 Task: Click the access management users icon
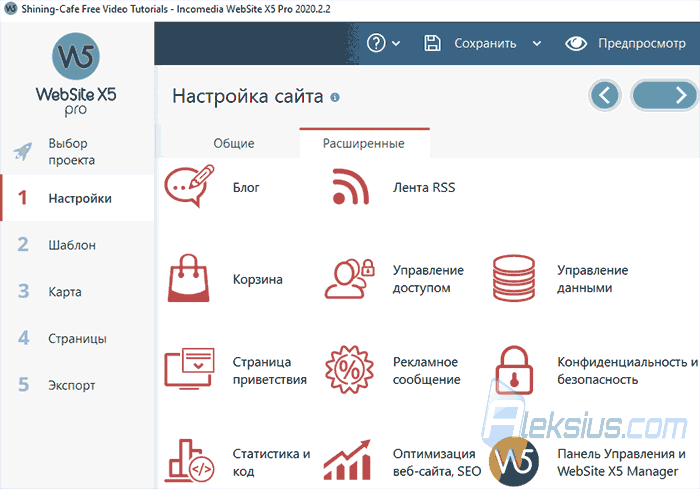point(349,278)
